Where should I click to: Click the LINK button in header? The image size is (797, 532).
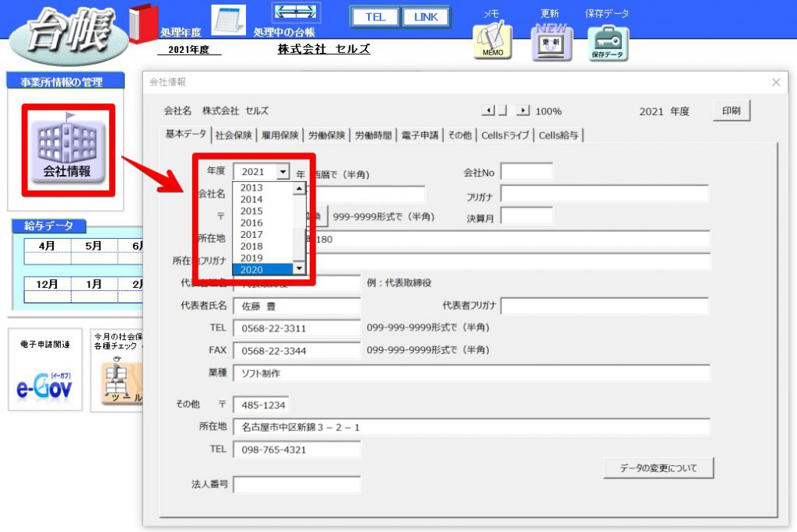tap(426, 17)
